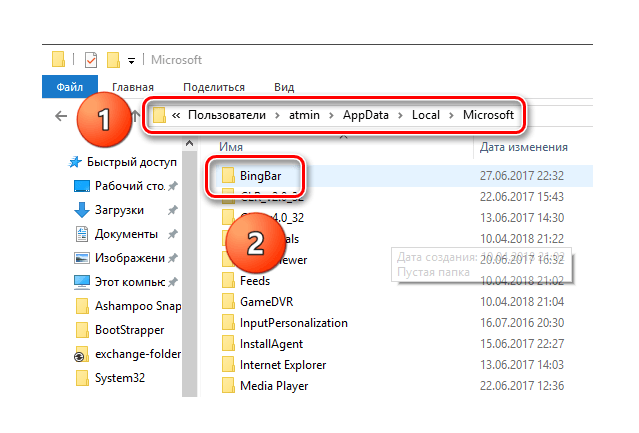Open the Customize Quick Access Toolbar dropdown arrow
The height and width of the screenshot is (433, 639).
point(131,61)
